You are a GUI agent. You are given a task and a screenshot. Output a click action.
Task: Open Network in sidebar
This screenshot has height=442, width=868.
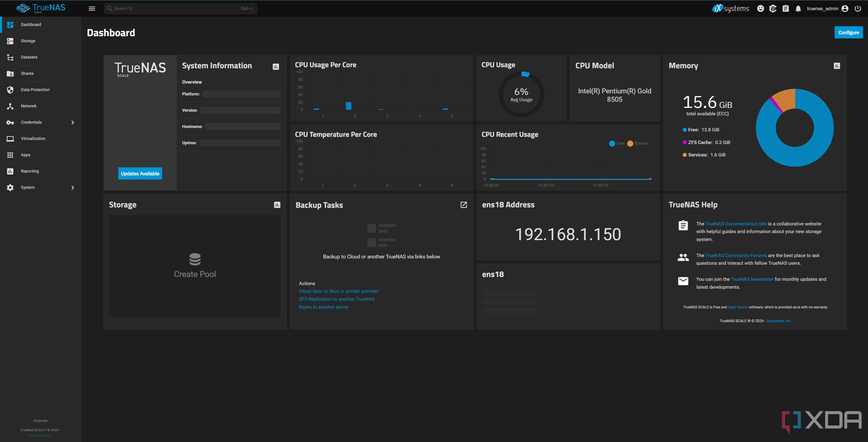pyautogui.click(x=40, y=106)
